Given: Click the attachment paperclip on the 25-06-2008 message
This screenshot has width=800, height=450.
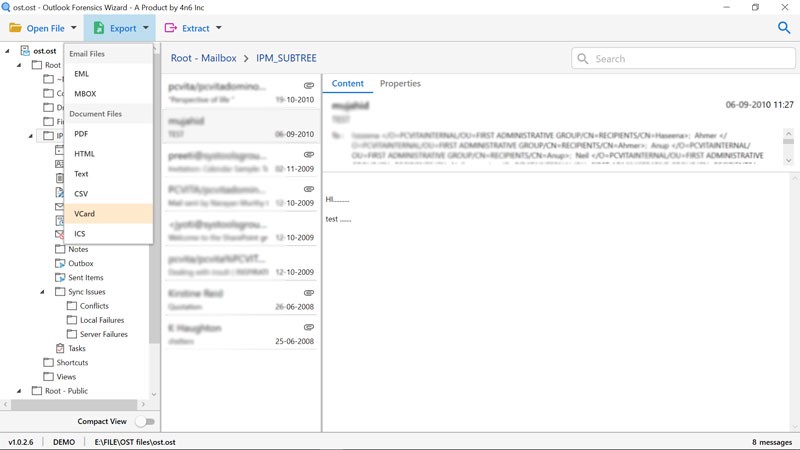Looking at the screenshot, I should (x=309, y=327).
